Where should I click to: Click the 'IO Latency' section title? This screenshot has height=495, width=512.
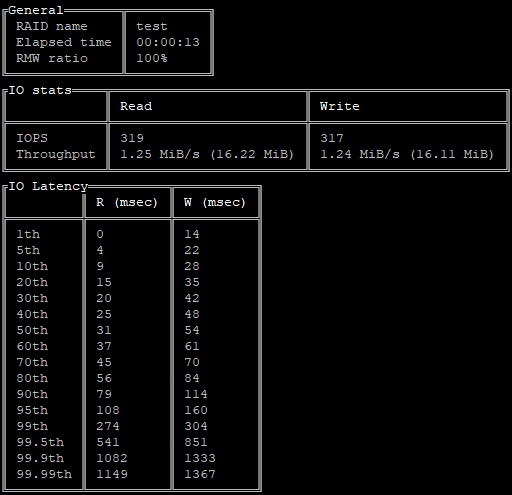point(48,186)
